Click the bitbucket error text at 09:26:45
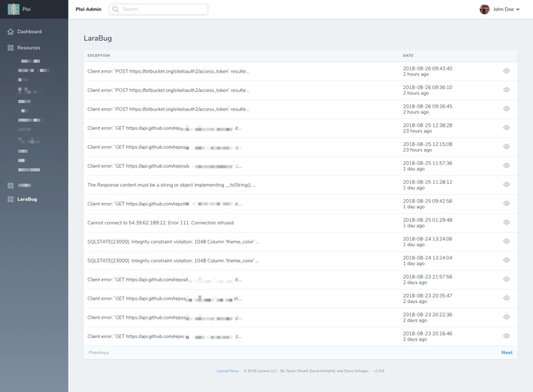533x392 pixels. 168,109
